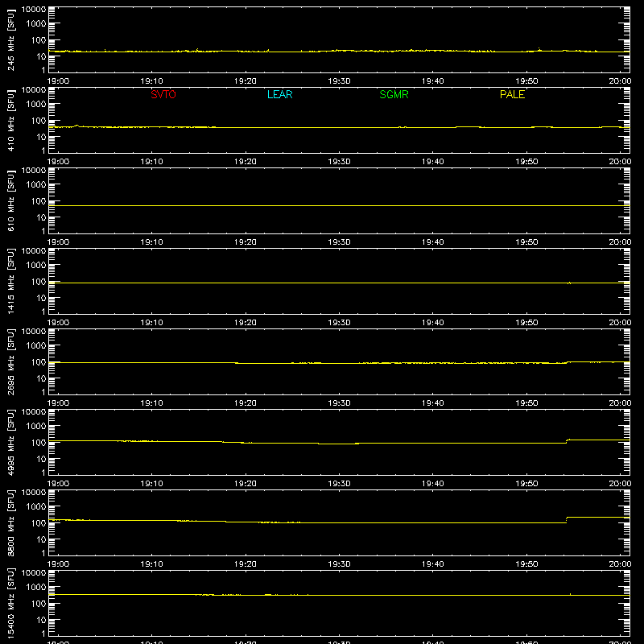Click the yellow flux trace in 1415 MHz plot
Viewport: 644px width, 644px height.
[x=339, y=283]
